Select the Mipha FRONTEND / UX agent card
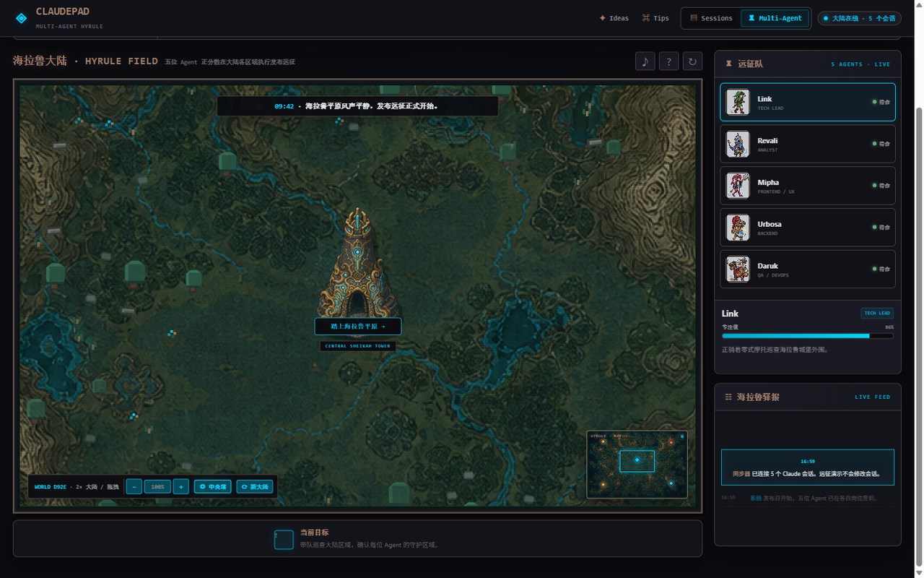924x578 pixels. coord(808,186)
